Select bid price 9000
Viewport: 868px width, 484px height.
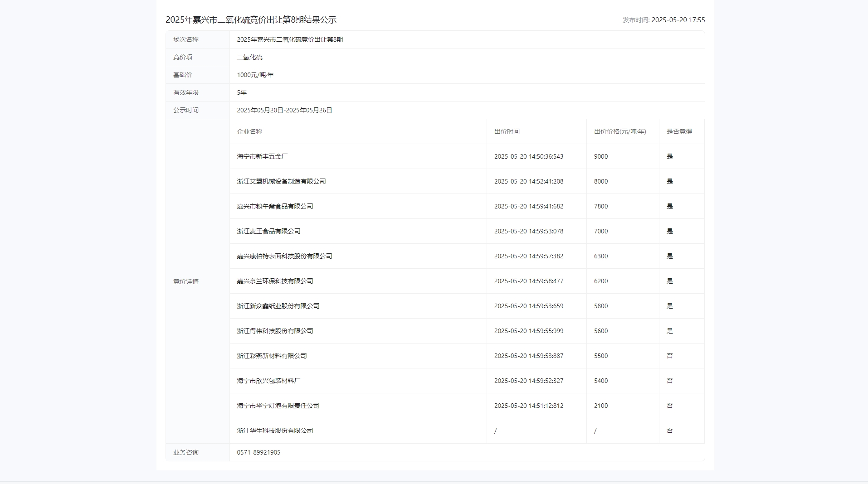coord(601,156)
